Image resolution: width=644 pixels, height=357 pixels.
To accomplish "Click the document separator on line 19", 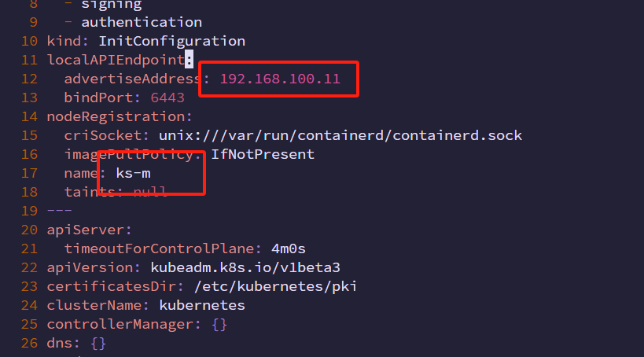I will tap(60, 211).
